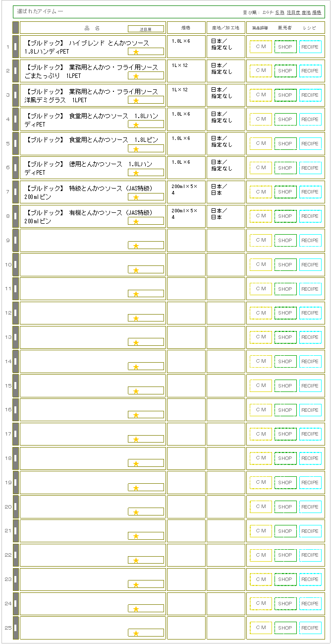
Task: Open RECIPE for 洋風デミグラス 1LPET row
Action: [x=310, y=95]
